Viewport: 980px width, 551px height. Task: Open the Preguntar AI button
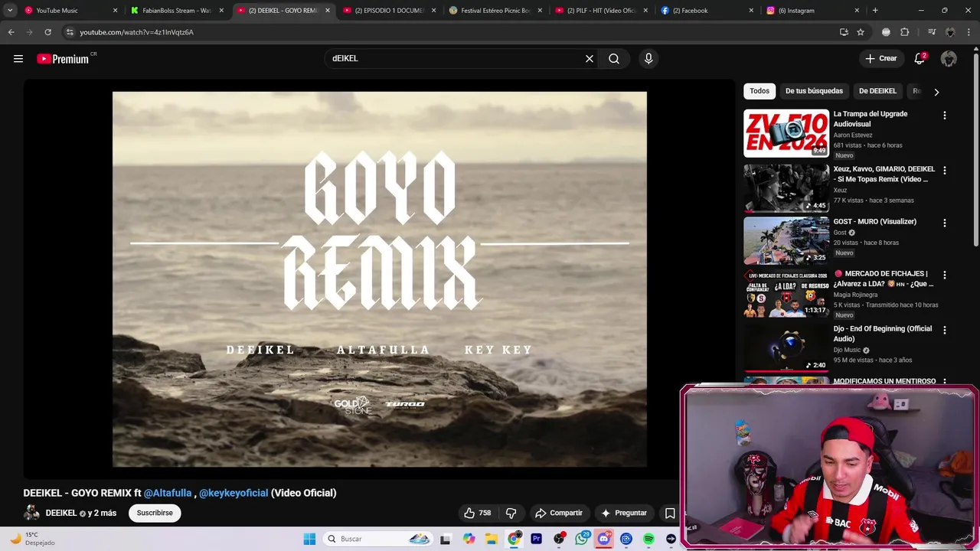coord(624,513)
